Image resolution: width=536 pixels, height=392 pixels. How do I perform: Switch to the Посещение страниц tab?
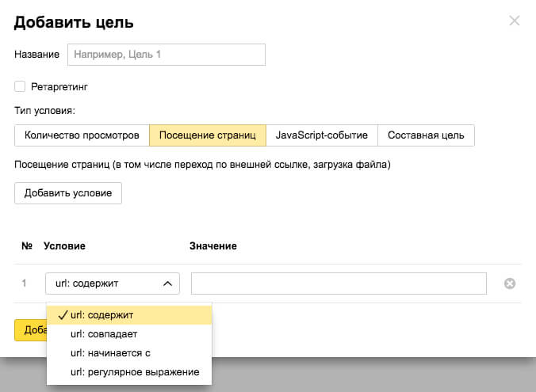tap(208, 135)
